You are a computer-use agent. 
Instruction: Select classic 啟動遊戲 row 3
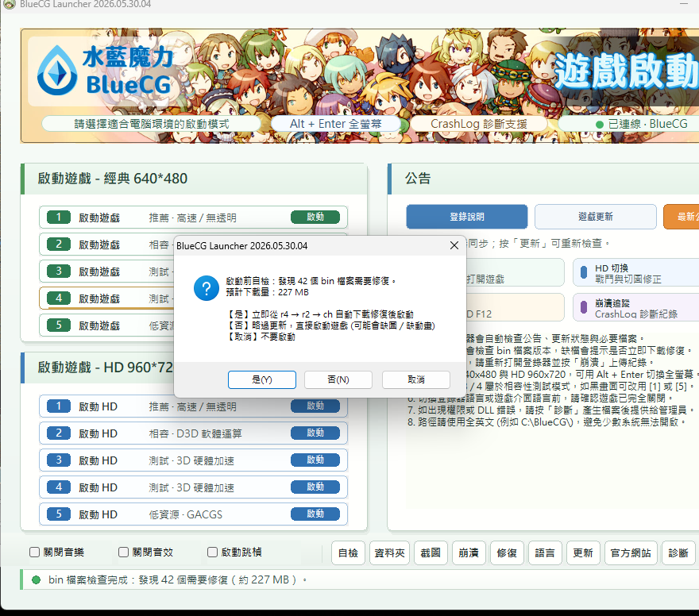click(x=106, y=271)
